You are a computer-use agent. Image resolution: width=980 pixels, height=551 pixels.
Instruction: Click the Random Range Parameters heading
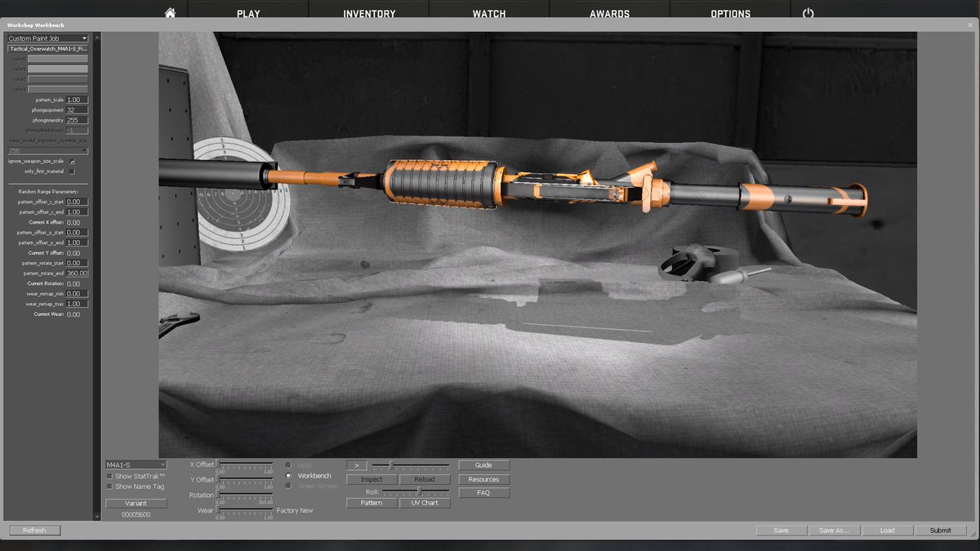[x=47, y=191]
